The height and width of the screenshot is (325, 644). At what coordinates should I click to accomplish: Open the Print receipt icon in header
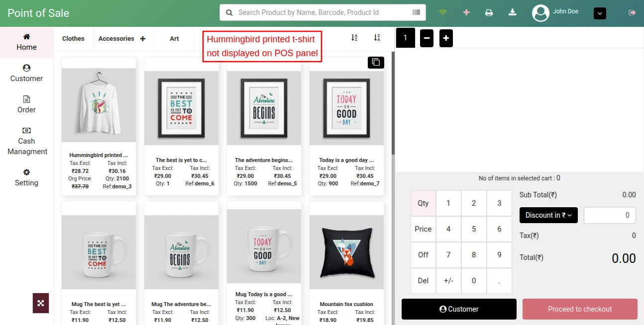coord(489,13)
